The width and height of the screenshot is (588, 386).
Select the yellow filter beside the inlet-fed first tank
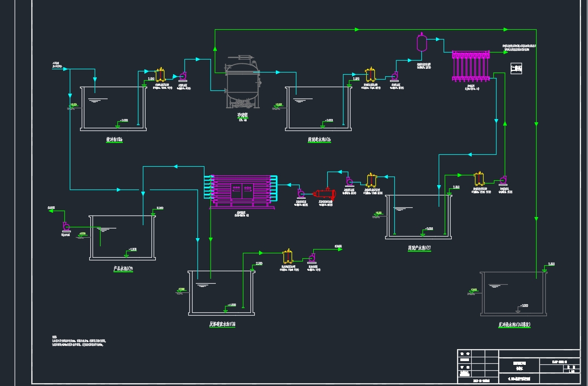tap(160, 75)
